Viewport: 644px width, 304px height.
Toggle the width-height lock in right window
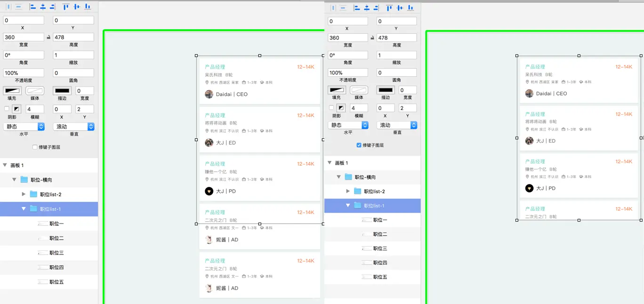[x=372, y=38]
